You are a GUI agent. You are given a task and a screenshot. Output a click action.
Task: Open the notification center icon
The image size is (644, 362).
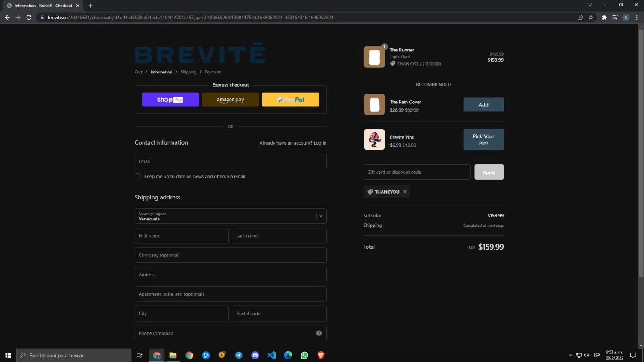tap(633, 355)
